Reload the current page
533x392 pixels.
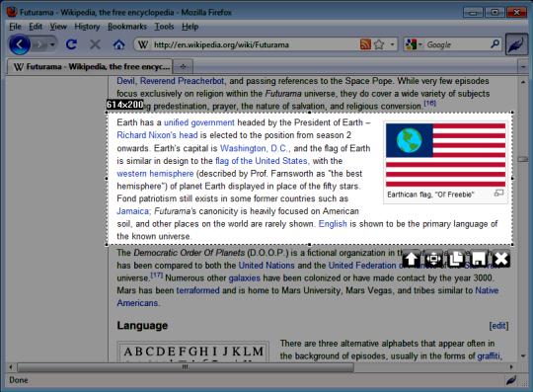click(x=71, y=44)
